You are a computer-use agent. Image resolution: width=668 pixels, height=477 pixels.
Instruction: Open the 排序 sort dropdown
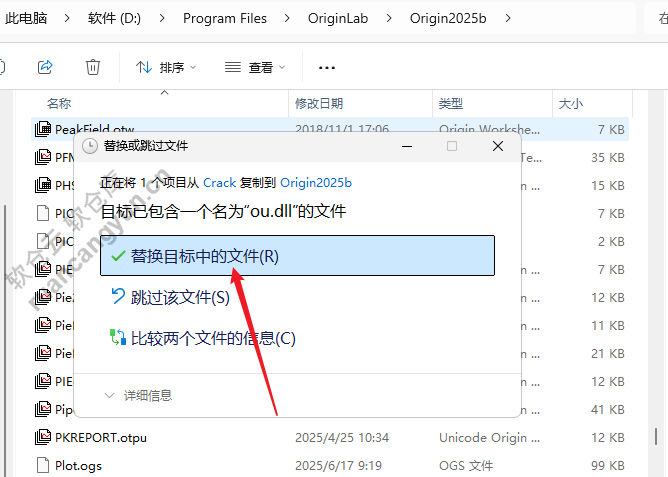coord(166,67)
